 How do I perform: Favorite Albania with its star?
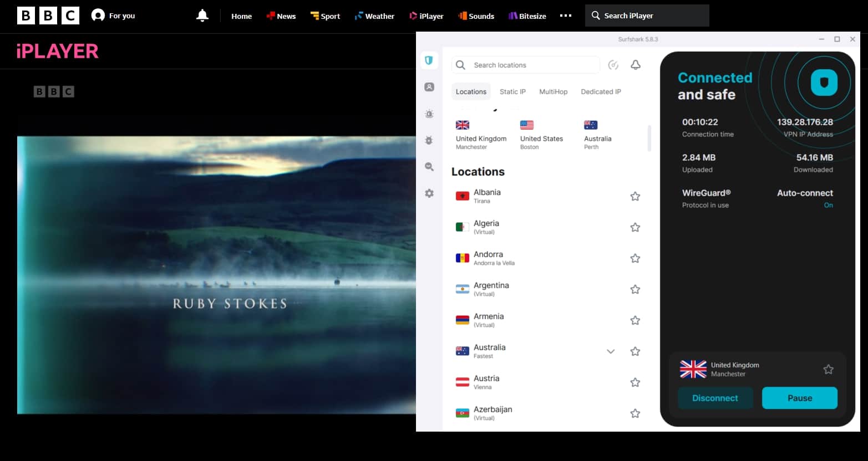pos(635,196)
